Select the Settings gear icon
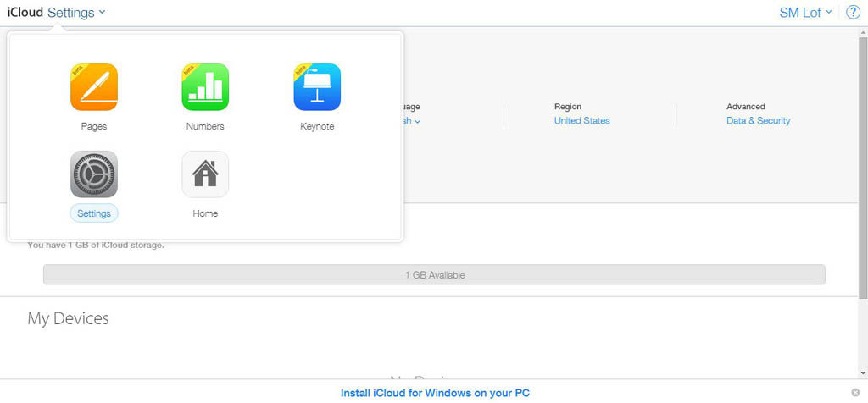Image resolution: width=868 pixels, height=403 pixels. (x=93, y=174)
